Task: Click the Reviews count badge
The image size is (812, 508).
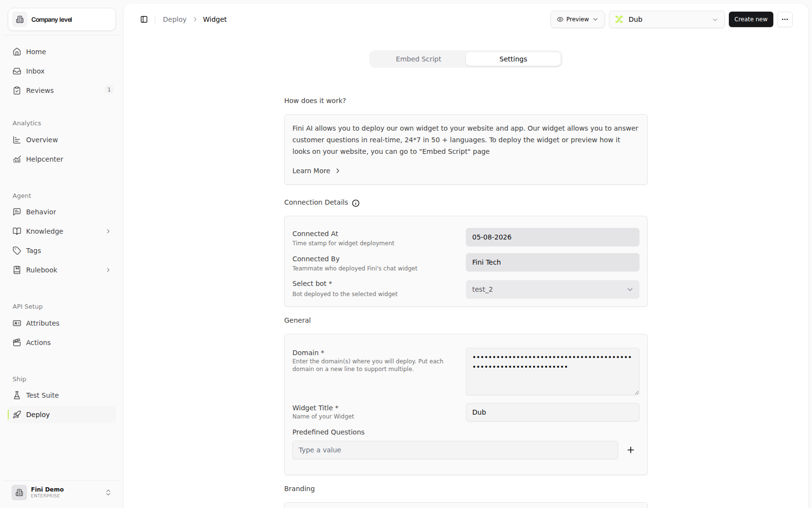Action: [x=109, y=90]
